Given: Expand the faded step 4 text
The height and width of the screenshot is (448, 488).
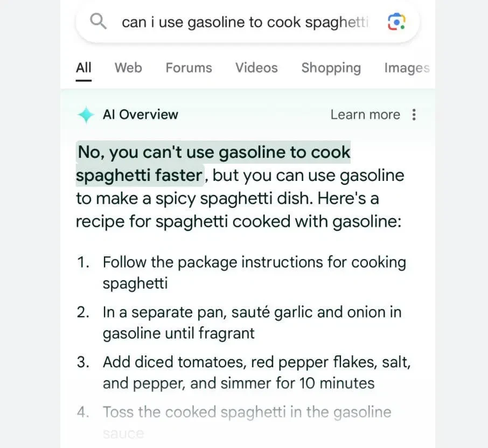Looking at the screenshot, I should [x=247, y=412].
